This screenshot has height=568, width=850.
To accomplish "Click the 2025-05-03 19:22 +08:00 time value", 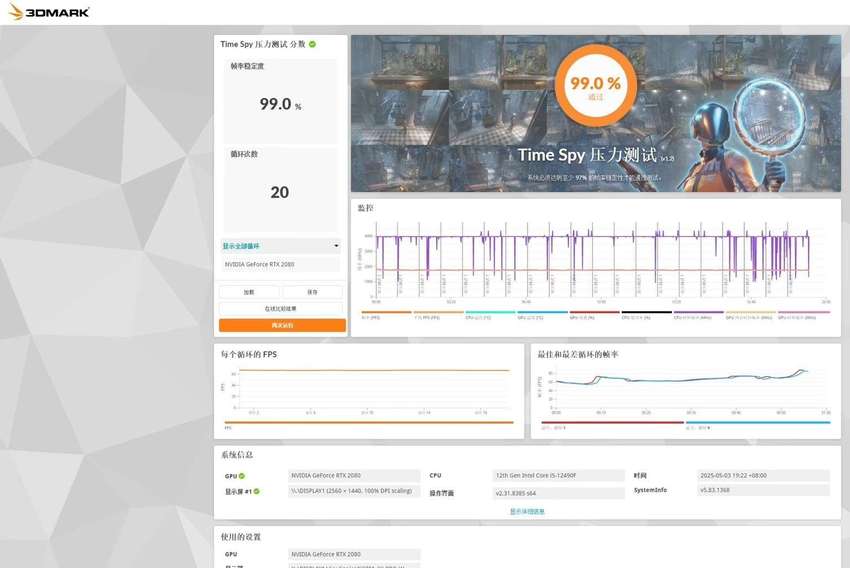I will (763, 475).
